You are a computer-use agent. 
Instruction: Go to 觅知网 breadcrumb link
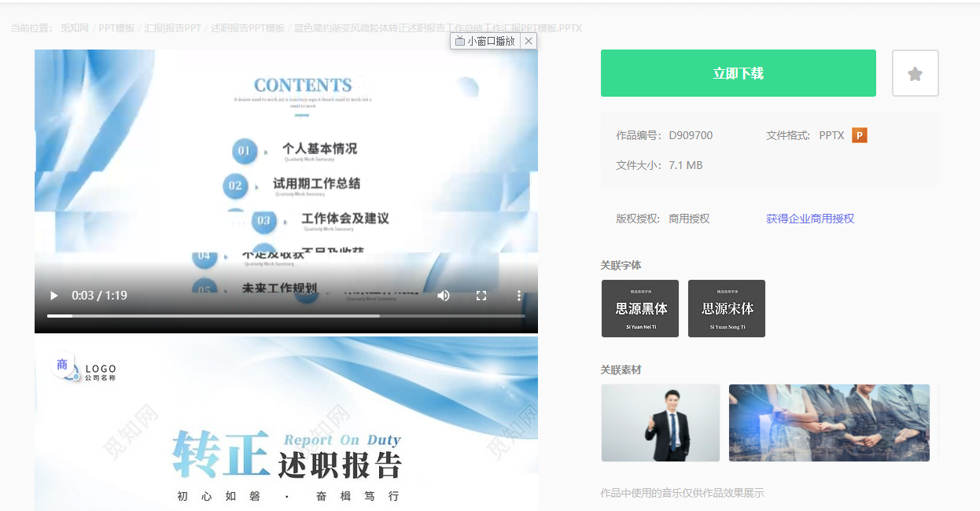pos(75,28)
